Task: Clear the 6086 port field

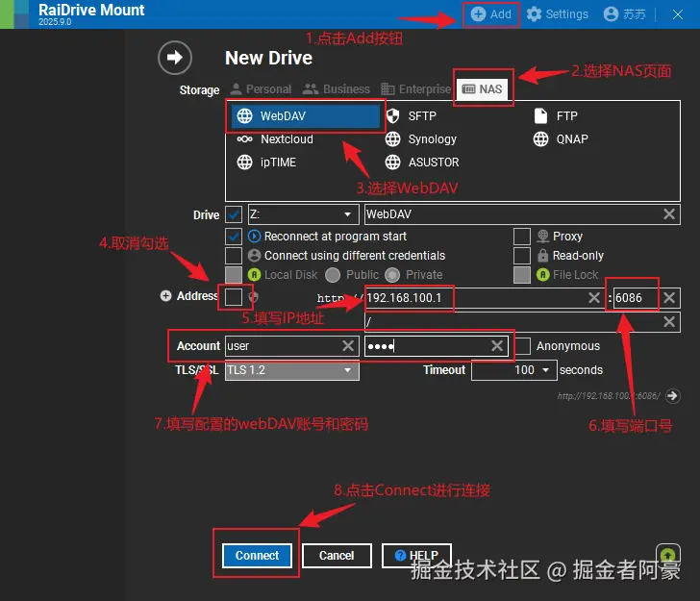Action: click(669, 298)
